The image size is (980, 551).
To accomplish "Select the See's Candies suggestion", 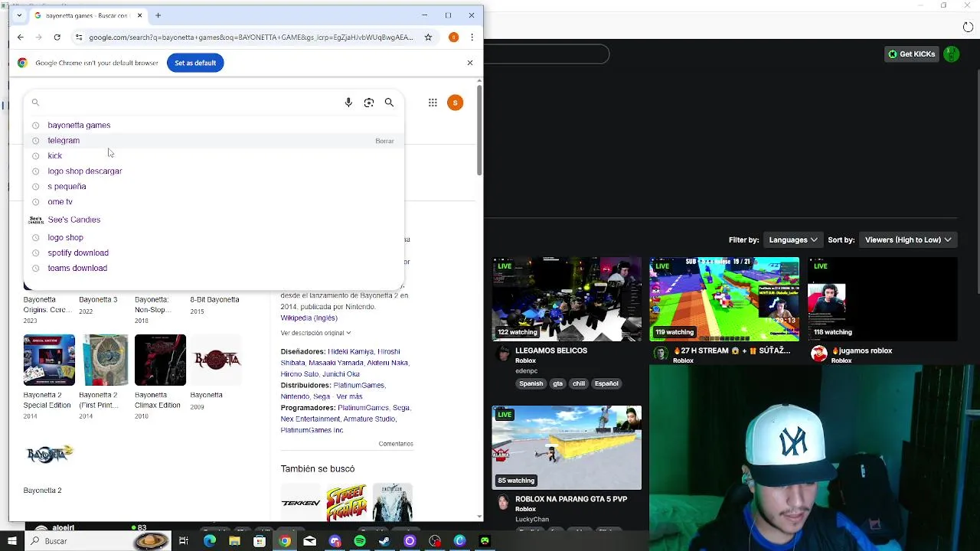I will [73, 220].
